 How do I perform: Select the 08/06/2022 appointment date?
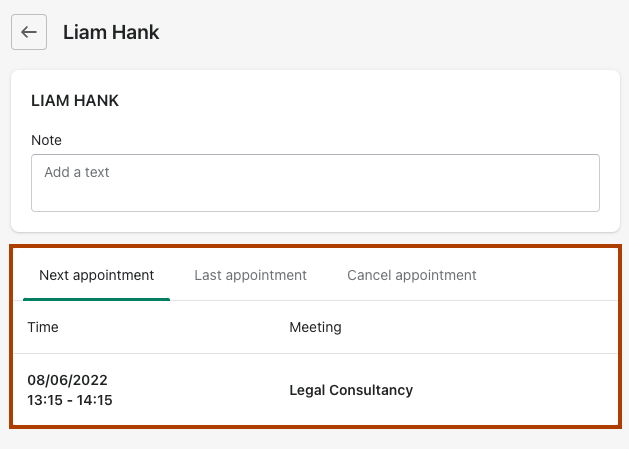pos(67,380)
